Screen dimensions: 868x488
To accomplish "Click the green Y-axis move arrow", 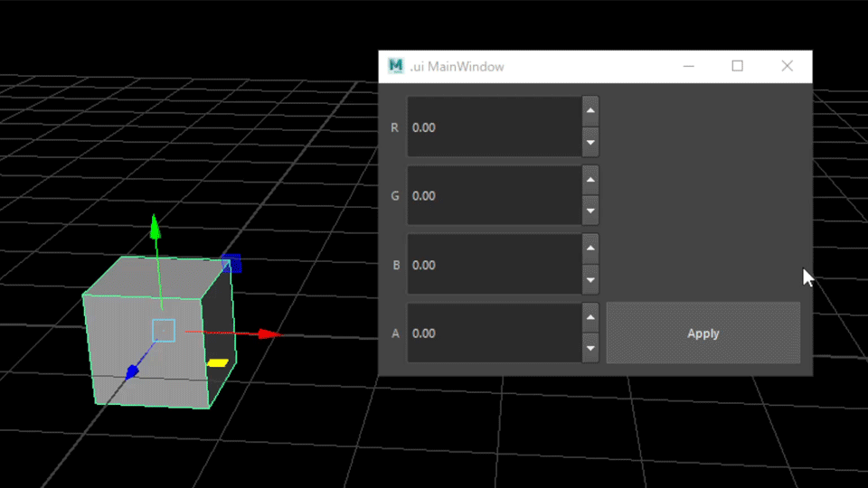I will tap(155, 224).
